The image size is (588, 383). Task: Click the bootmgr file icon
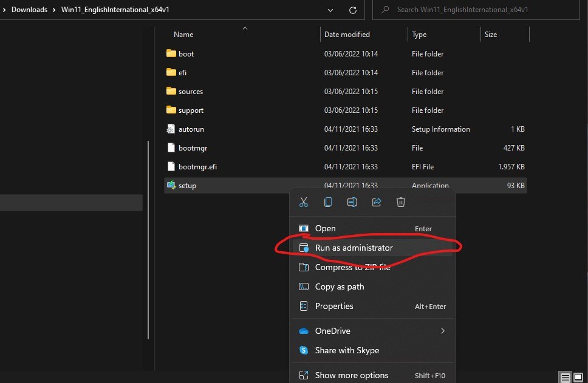[171, 147]
